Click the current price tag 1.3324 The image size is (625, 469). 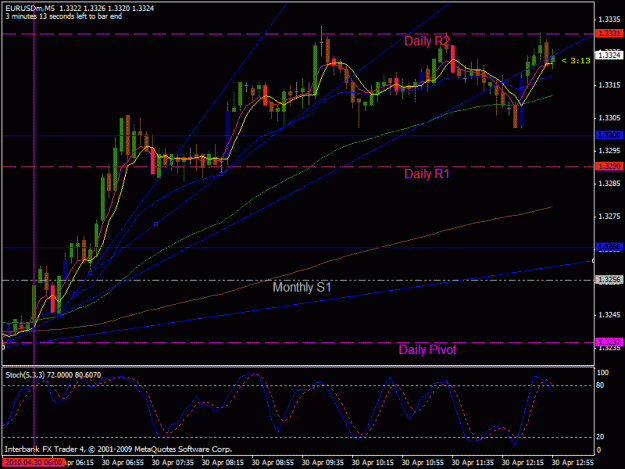point(609,55)
